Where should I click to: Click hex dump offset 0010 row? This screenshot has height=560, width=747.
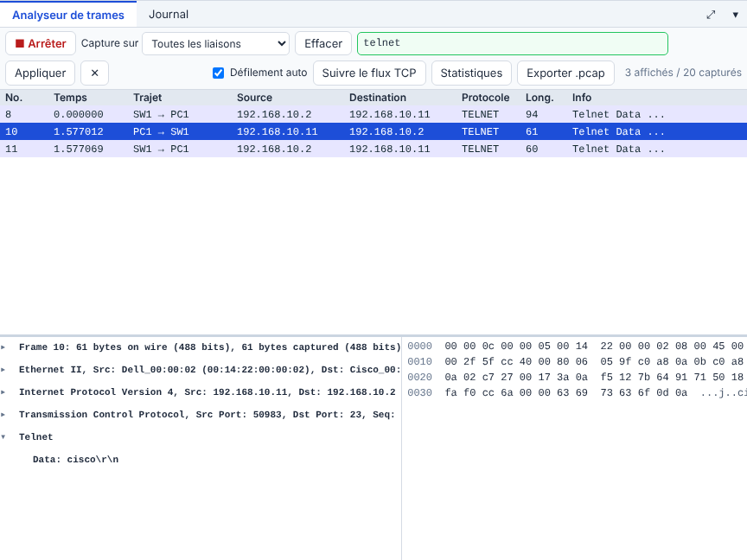[575, 361]
